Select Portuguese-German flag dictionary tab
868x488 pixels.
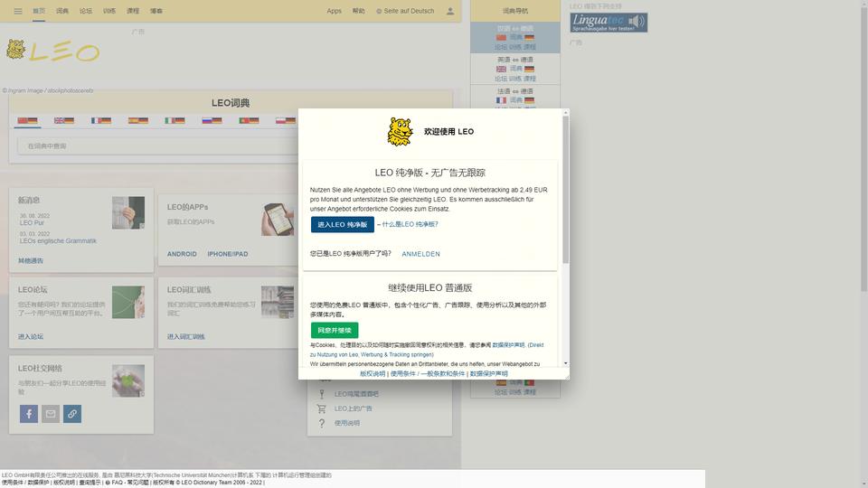(x=250, y=120)
